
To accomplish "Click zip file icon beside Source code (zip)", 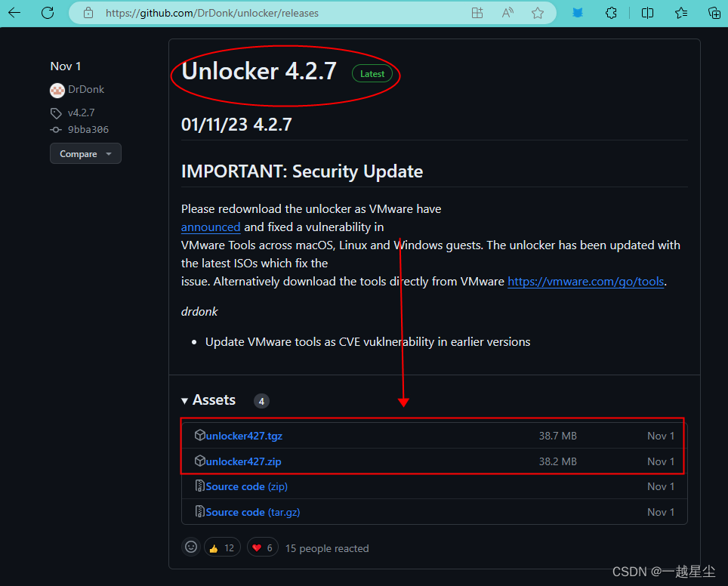I will pyautogui.click(x=199, y=486).
